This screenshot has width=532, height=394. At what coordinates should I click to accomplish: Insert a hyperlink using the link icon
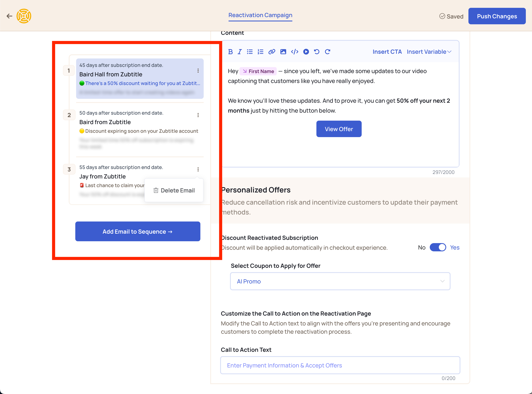272,51
